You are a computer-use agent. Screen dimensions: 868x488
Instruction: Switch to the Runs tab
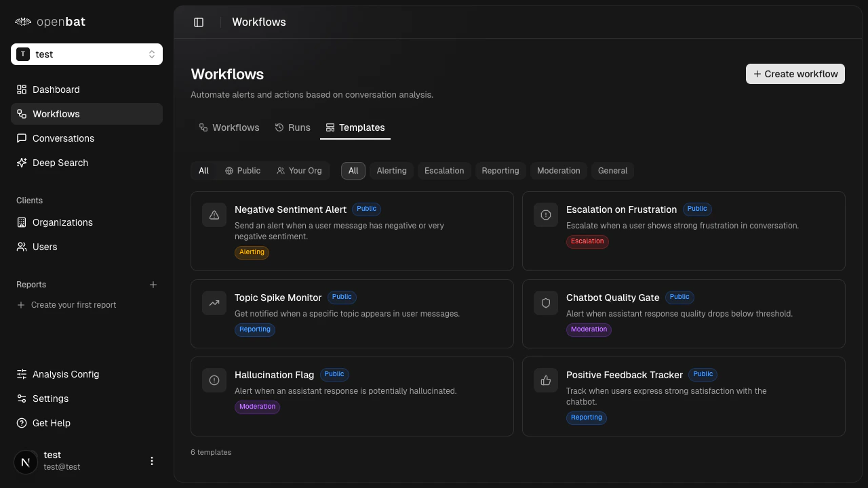click(x=293, y=127)
